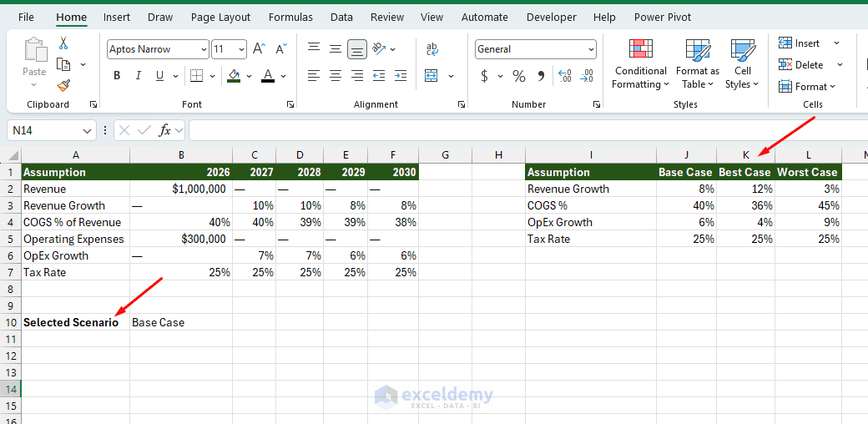Apply the Fill Color bucket
The image size is (868, 424).
234,75
